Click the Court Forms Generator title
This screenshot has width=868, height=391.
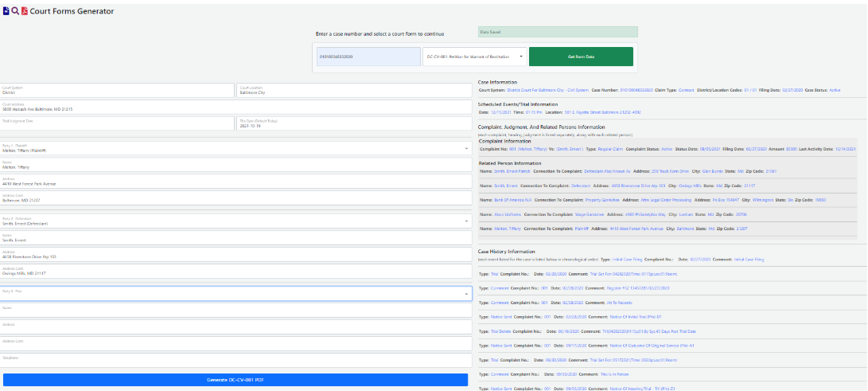72,11
